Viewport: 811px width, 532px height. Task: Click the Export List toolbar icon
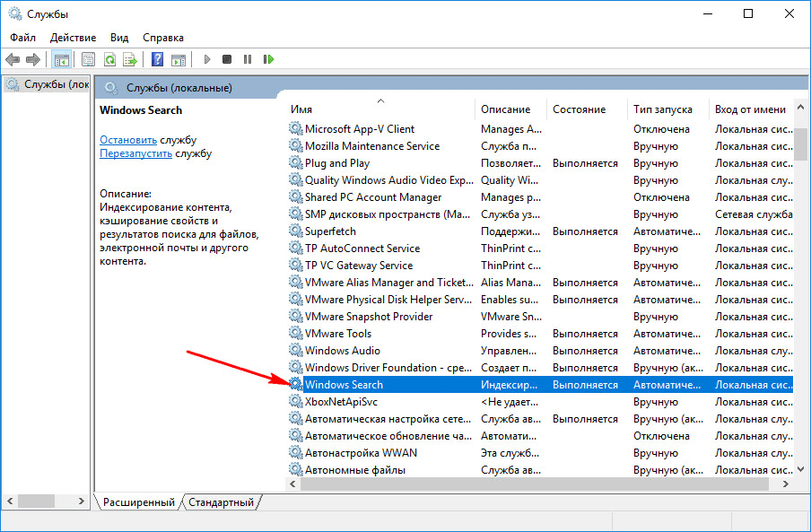[x=130, y=59]
